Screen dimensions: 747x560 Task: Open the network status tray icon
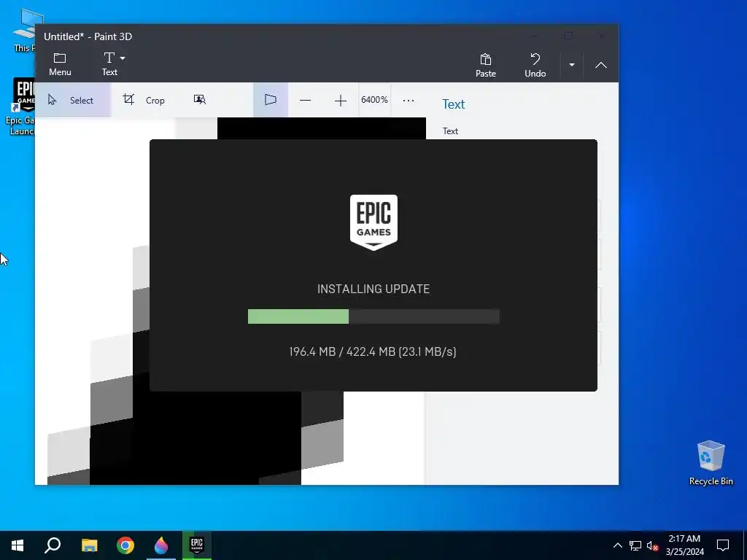point(635,545)
